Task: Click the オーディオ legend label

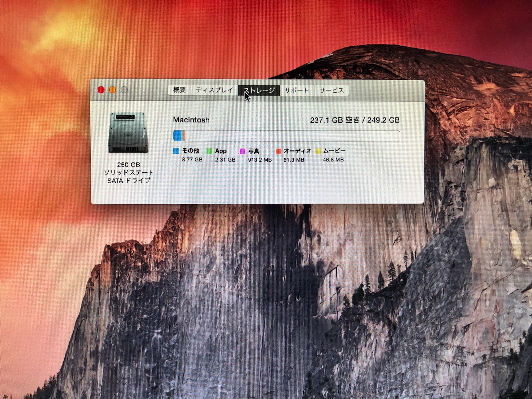Action: coord(298,151)
